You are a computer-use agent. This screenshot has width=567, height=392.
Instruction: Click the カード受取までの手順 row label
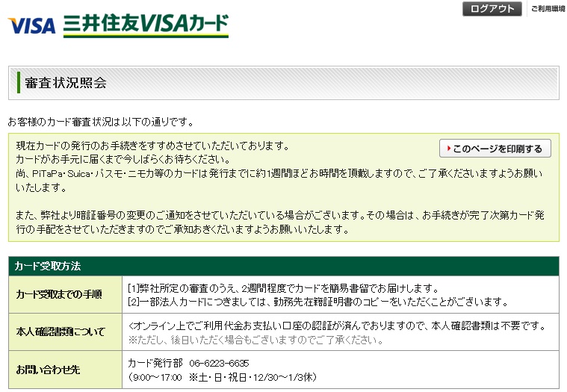click(x=59, y=294)
